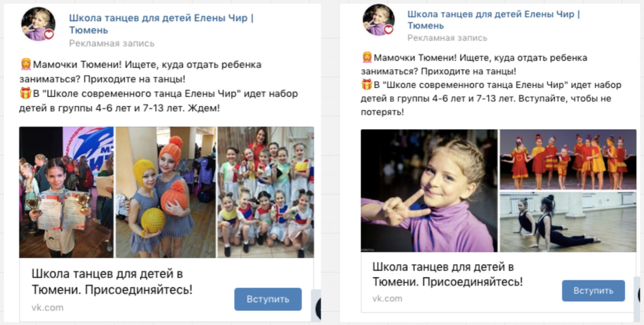
Task: Click the Вступить button in left ad
Action: click(x=268, y=299)
